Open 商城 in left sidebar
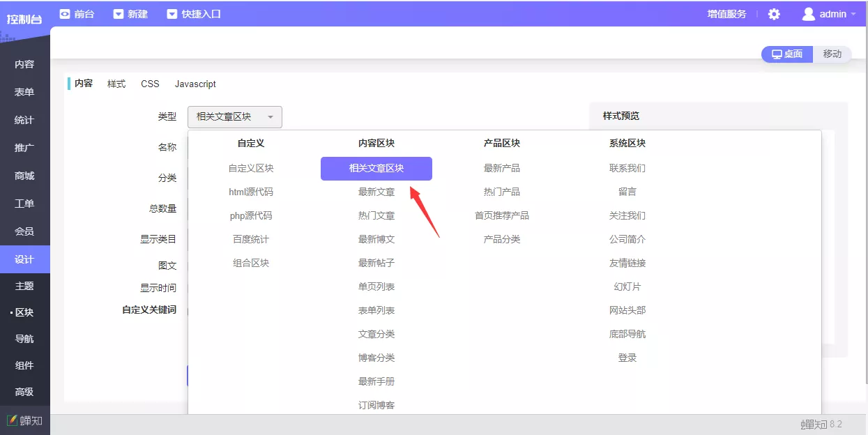The height and width of the screenshot is (435, 868). point(24,176)
